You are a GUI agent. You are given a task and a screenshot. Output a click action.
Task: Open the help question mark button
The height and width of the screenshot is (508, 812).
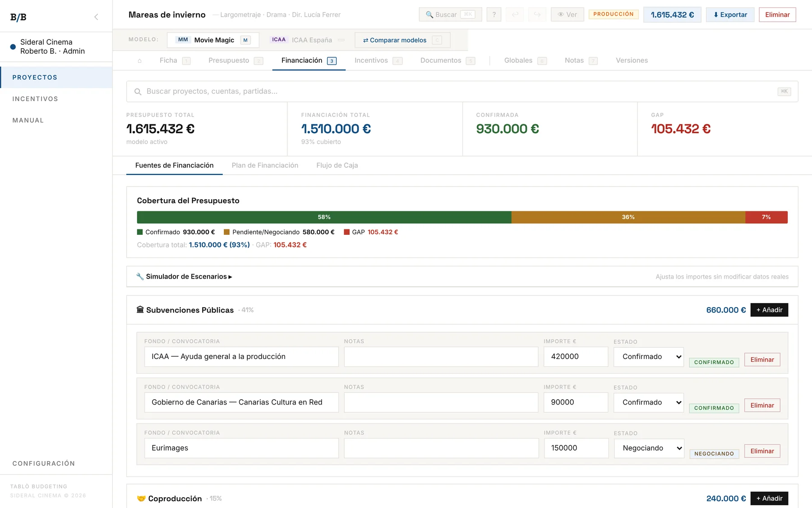pyautogui.click(x=494, y=14)
